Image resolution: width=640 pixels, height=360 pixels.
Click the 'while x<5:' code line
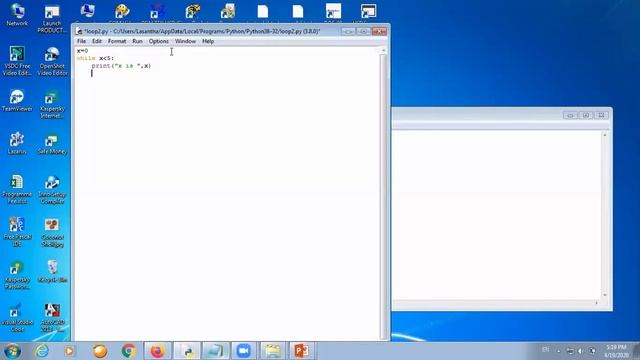tap(96, 58)
